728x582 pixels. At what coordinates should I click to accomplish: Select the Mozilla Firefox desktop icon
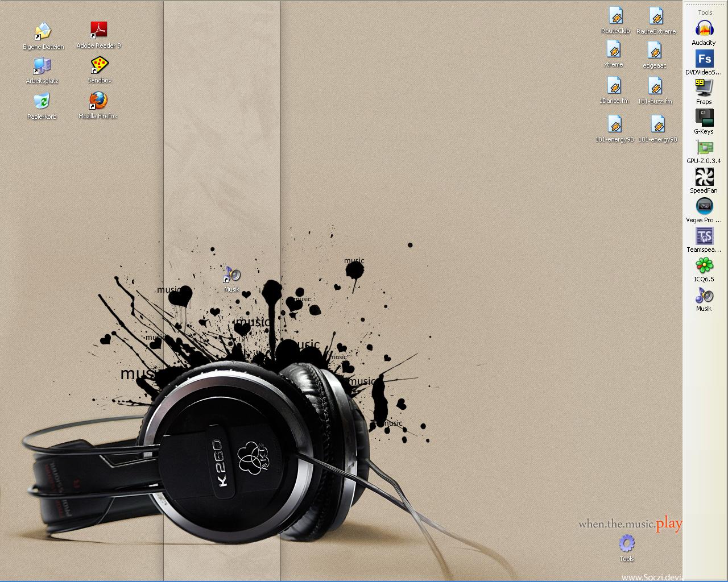pyautogui.click(x=98, y=101)
